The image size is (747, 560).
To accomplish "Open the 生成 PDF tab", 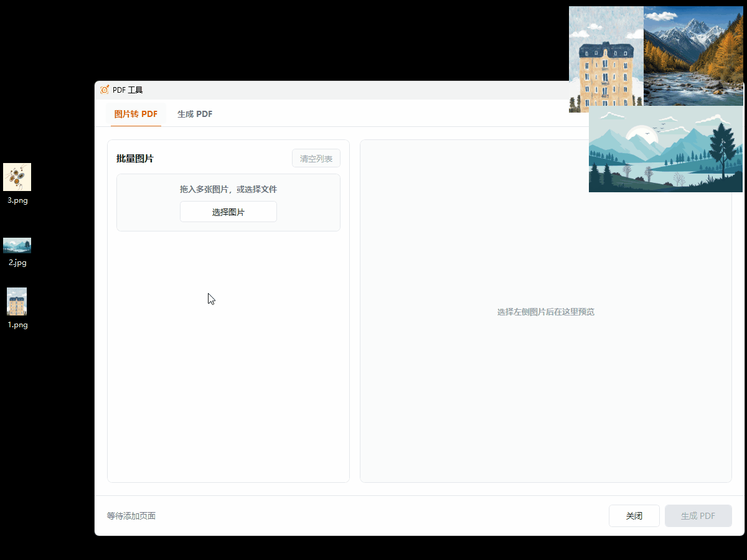I will tap(195, 114).
